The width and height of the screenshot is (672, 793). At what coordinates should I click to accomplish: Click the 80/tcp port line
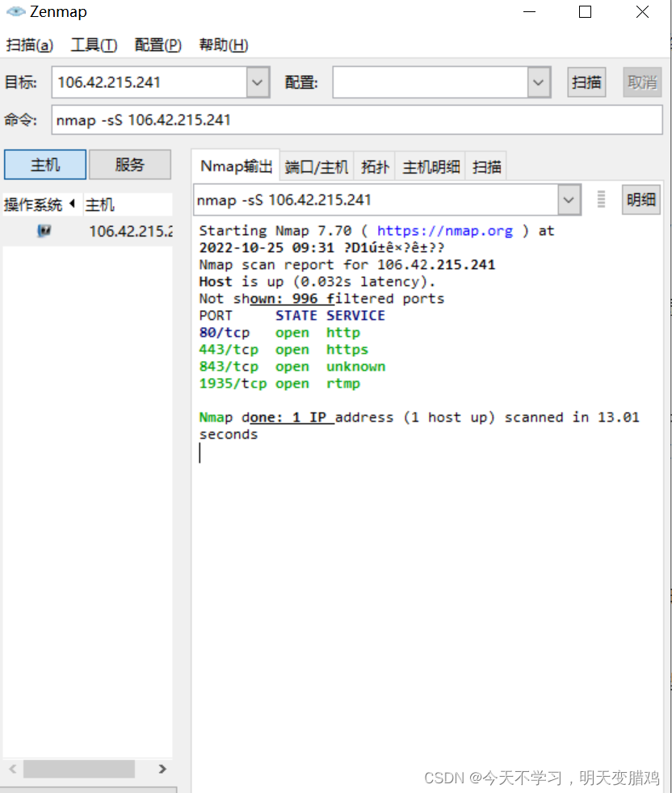pos(279,333)
